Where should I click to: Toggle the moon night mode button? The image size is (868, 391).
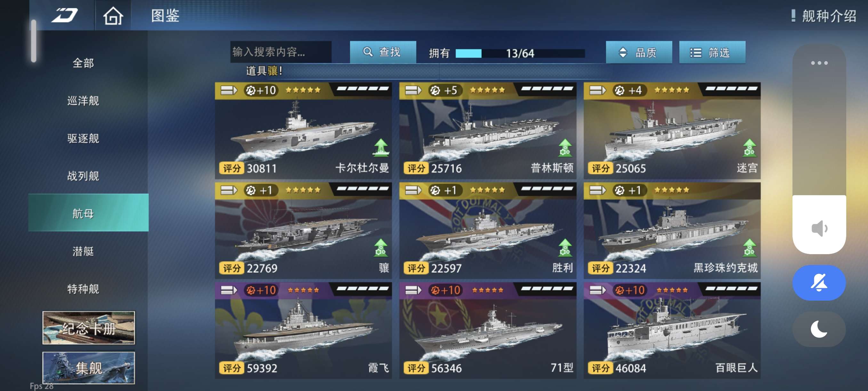pos(819,329)
